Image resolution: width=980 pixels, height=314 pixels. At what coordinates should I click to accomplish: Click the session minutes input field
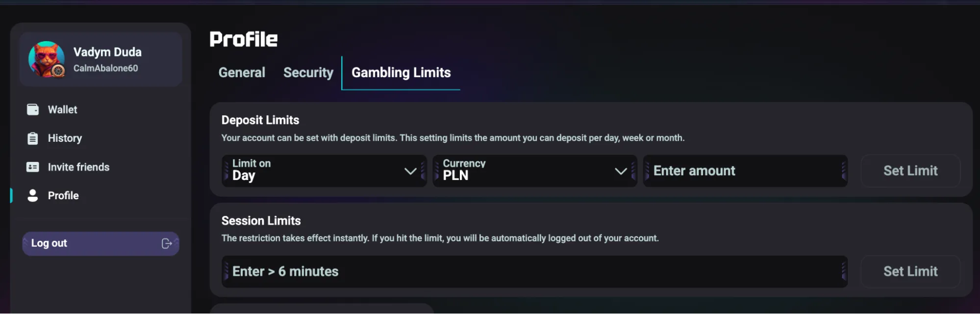534,271
